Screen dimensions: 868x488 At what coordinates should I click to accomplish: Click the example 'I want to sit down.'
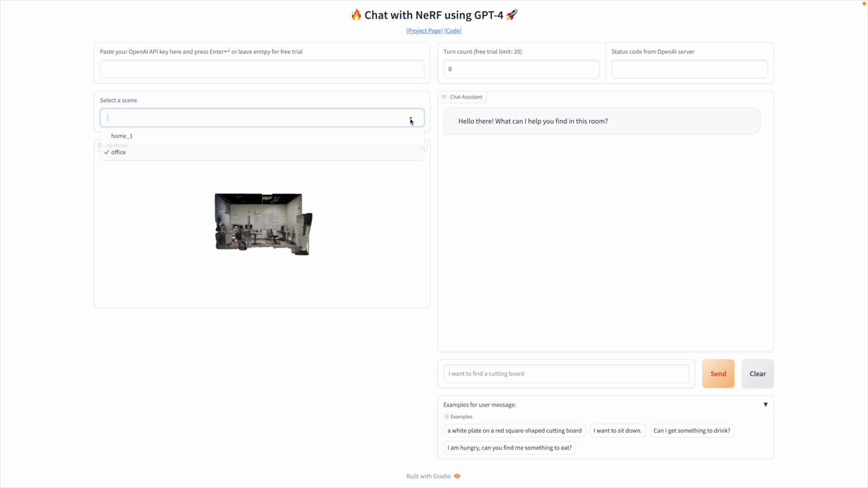[617, 430]
